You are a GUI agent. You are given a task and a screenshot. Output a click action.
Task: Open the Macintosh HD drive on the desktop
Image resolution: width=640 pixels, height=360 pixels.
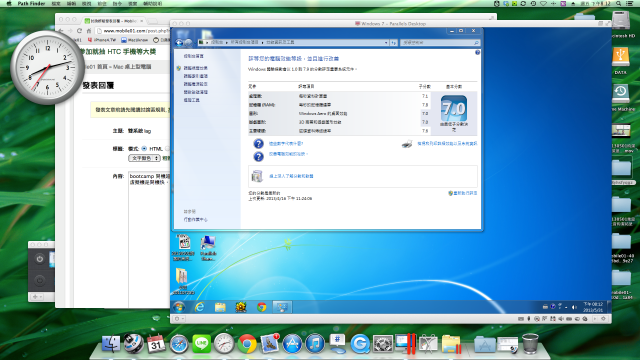tap(622, 20)
